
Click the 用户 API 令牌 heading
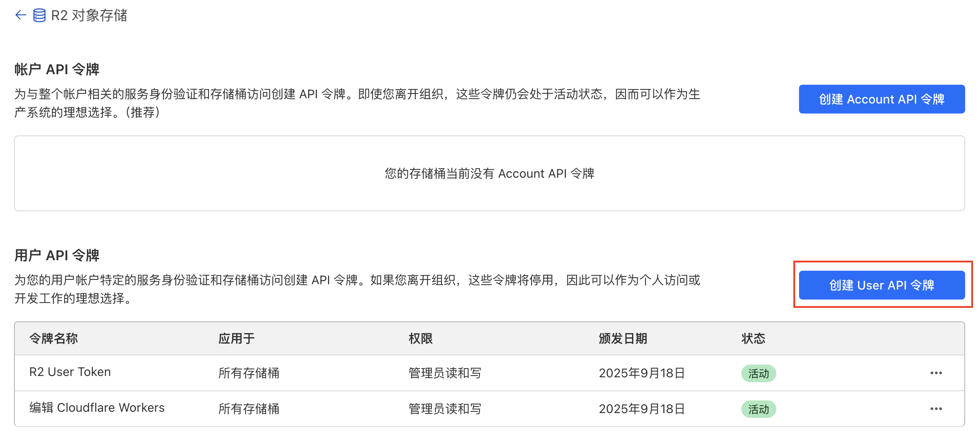pyautogui.click(x=57, y=255)
